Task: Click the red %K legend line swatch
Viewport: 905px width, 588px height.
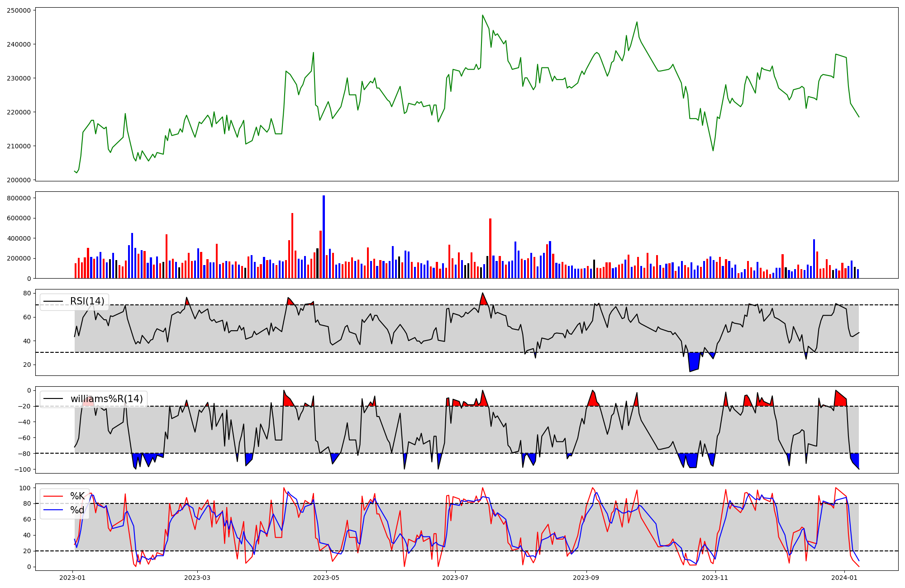Action: [x=53, y=496]
